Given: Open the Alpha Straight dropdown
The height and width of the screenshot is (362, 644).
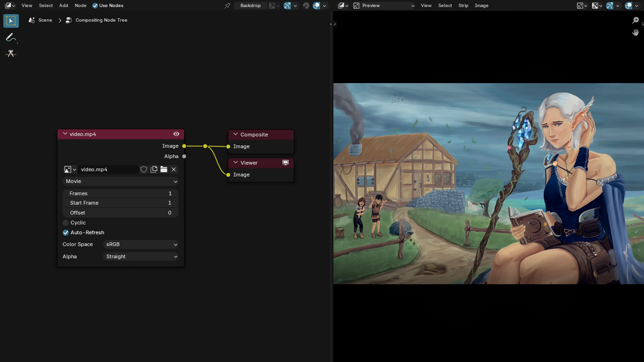Looking at the screenshot, I should pyautogui.click(x=141, y=256).
